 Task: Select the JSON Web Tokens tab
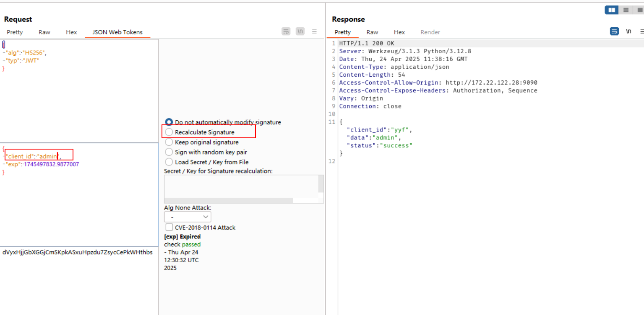coord(117,32)
